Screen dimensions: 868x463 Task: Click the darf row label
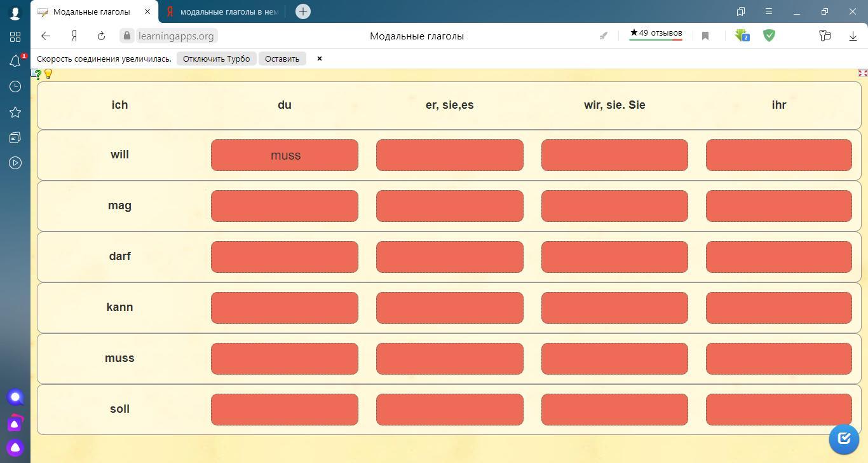[x=119, y=256]
